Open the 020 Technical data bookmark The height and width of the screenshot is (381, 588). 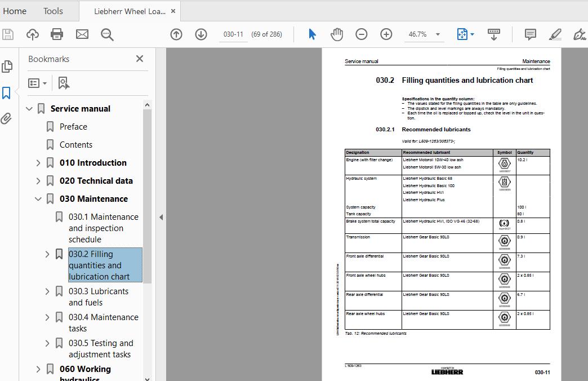[x=96, y=181]
